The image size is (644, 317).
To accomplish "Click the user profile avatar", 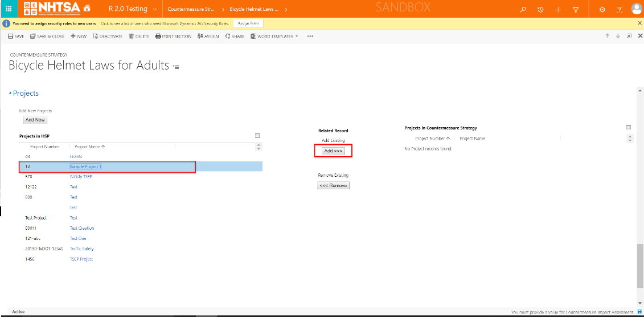I will (x=636, y=9).
